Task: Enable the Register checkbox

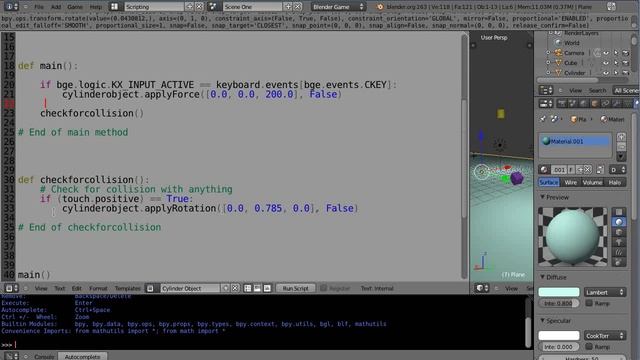Action: pos(324,288)
